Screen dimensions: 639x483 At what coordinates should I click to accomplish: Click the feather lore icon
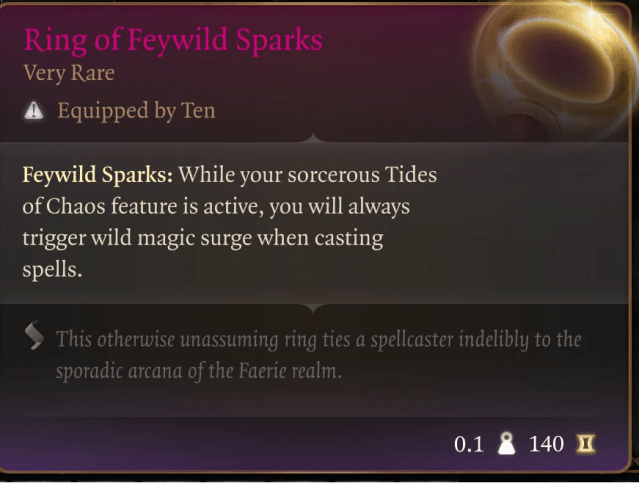34,340
